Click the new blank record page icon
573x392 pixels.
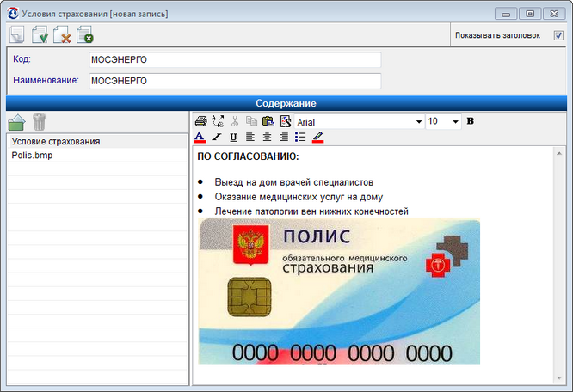(17, 34)
